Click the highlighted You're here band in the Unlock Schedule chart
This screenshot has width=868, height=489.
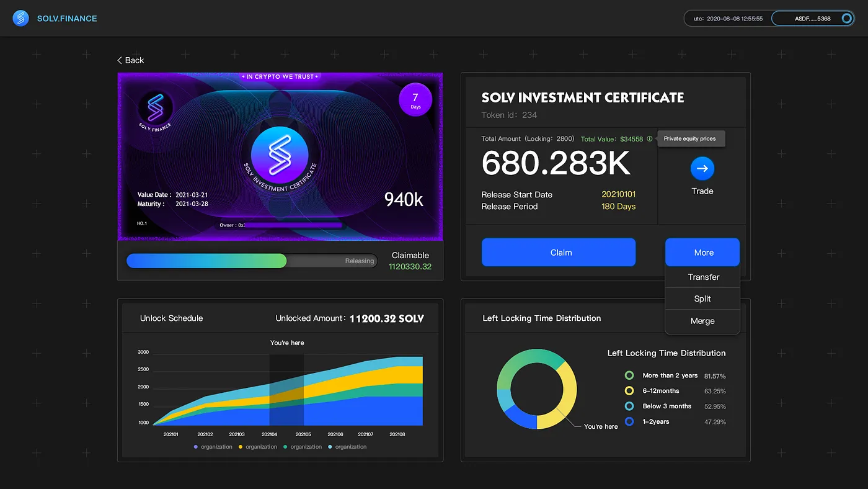pos(286,390)
